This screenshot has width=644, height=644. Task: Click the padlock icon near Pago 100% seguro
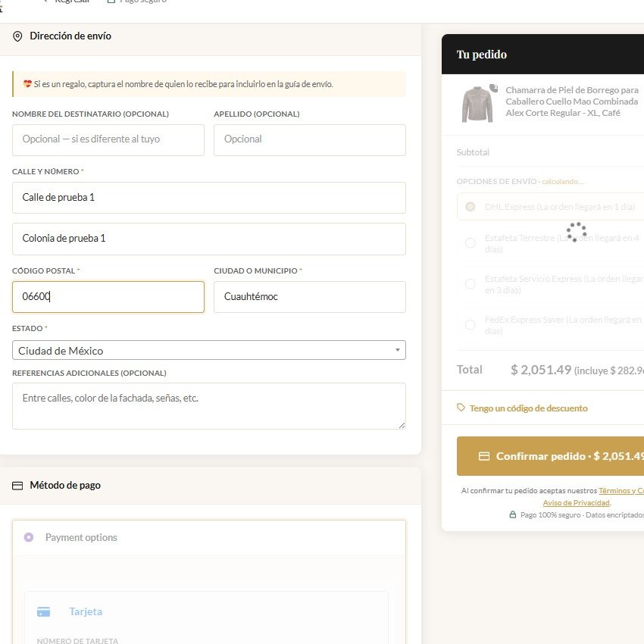point(513,514)
